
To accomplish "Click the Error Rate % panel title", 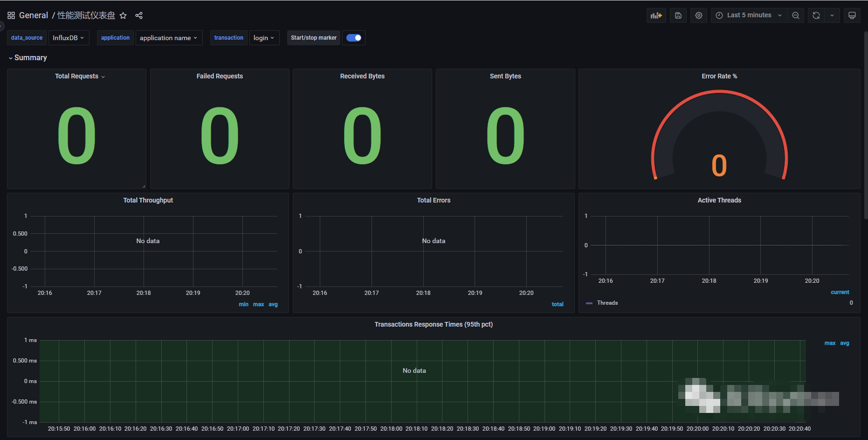I will click(x=719, y=76).
